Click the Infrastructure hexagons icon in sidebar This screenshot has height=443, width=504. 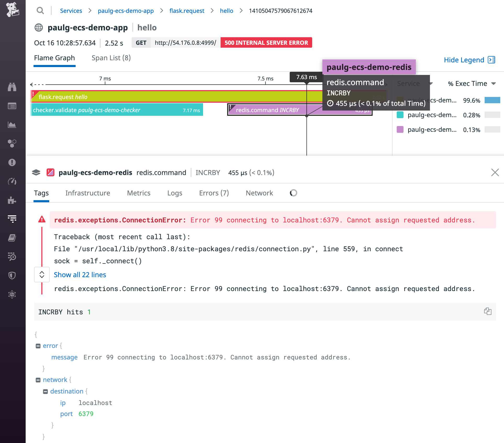pos(12,143)
